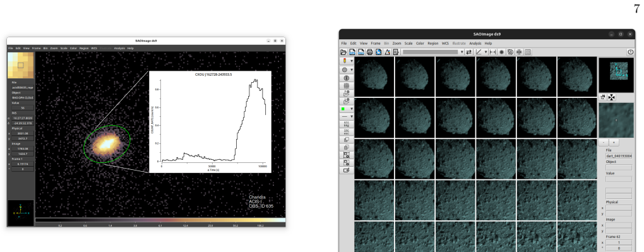Click the upper overlapping-squares copy icon
The image size is (644, 252).
pos(346,140)
